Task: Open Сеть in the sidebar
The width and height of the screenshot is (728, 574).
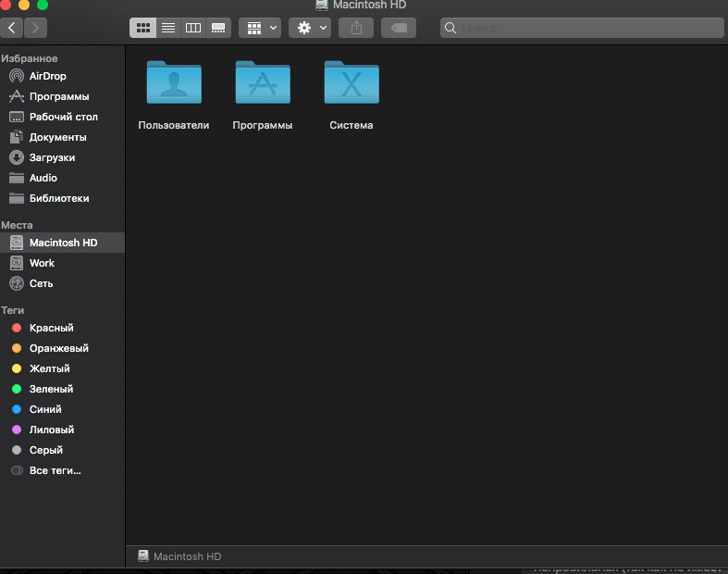Action: pyautogui.click(x=62, y=283)
